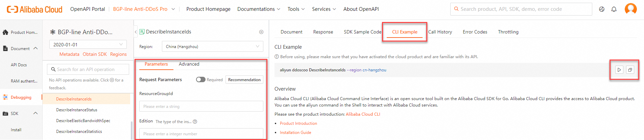Open the Edition help question mark

195,122
